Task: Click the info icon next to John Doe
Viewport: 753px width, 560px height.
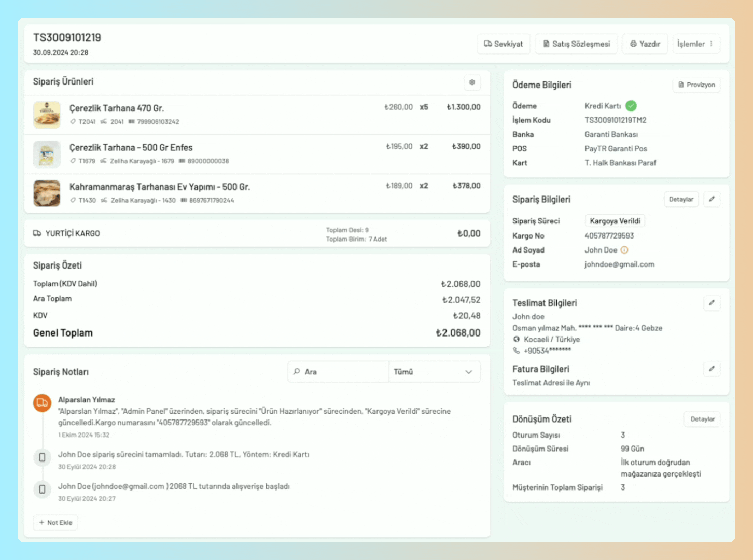Action: pos(624,250)
